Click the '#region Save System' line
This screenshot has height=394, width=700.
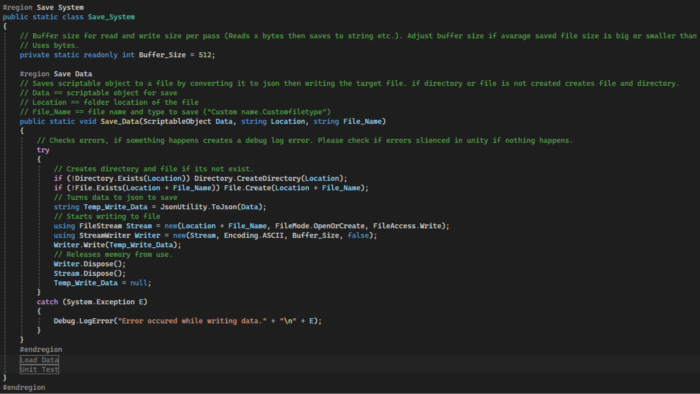(43, 8)
